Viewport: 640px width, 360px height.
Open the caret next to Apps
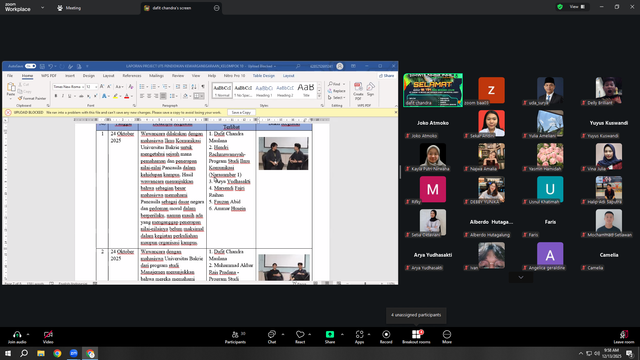click(369, 334)
